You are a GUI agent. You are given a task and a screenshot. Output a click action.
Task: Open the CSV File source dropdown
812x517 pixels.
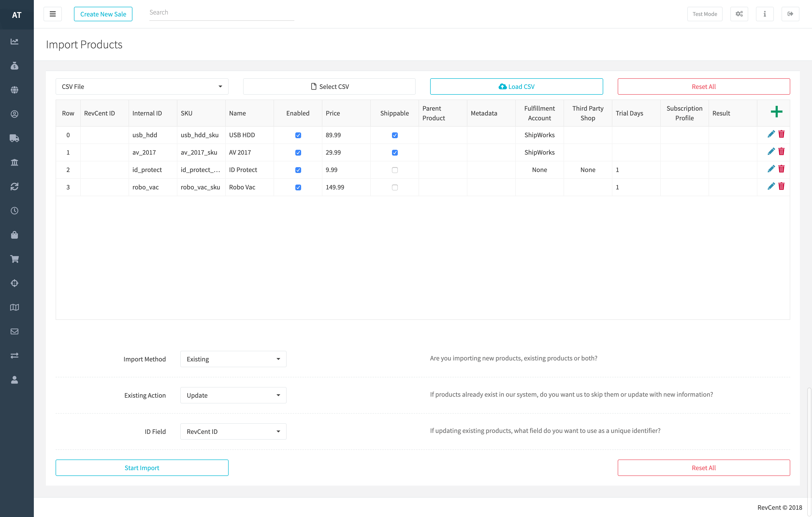[142, 87]
